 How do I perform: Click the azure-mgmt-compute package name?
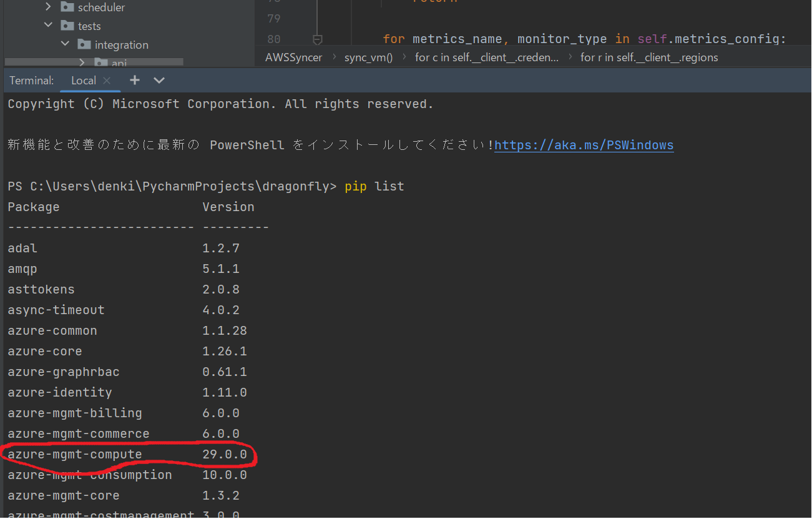tap(75, 455)
